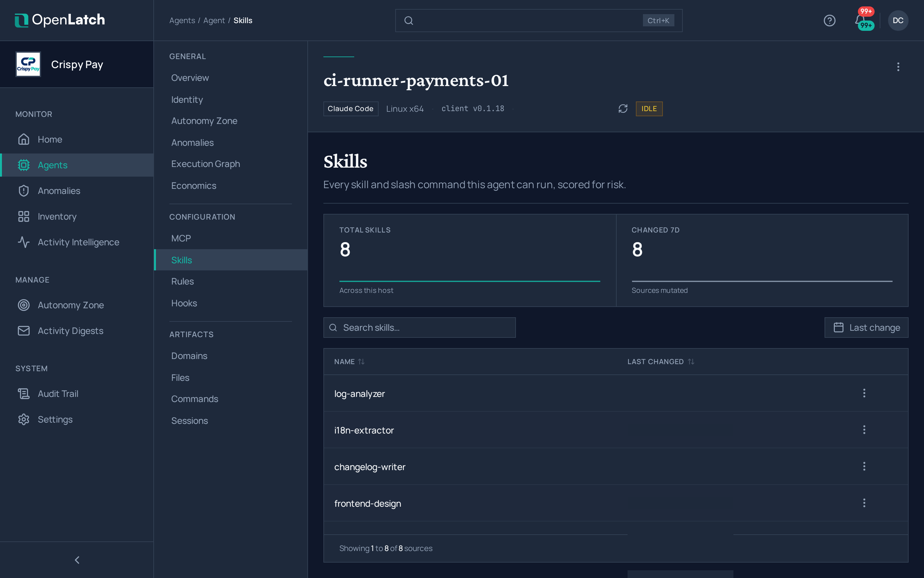This screenshot has height=578, width=924.
Task: Go to Home in the sidebar
Action: 77,139
